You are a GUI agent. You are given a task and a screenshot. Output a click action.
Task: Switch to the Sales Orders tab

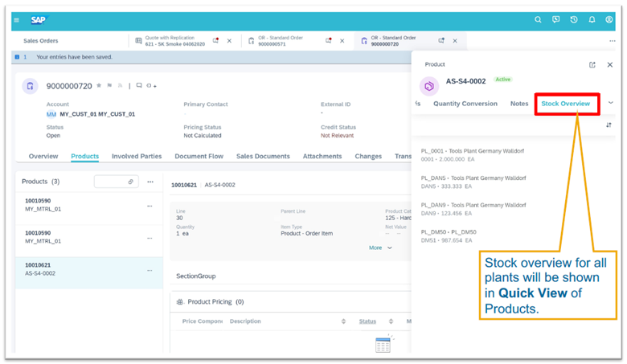(x=41, y=41)
